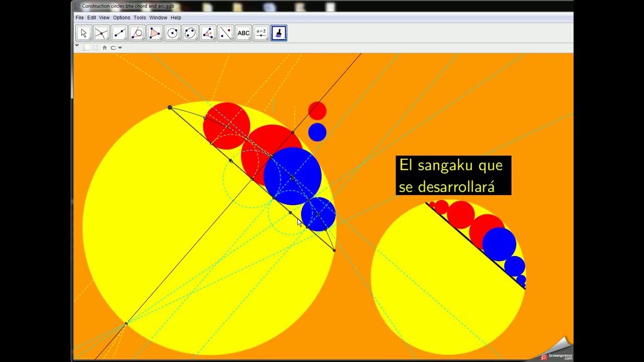Toggle the axes display in style bar

(86, 48)
